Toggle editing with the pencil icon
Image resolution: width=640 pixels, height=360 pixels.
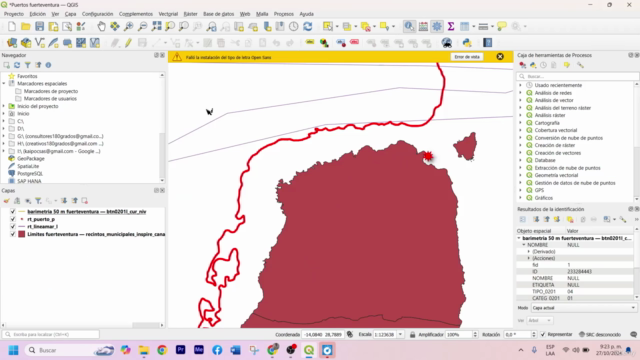click(x=128, y=42)
